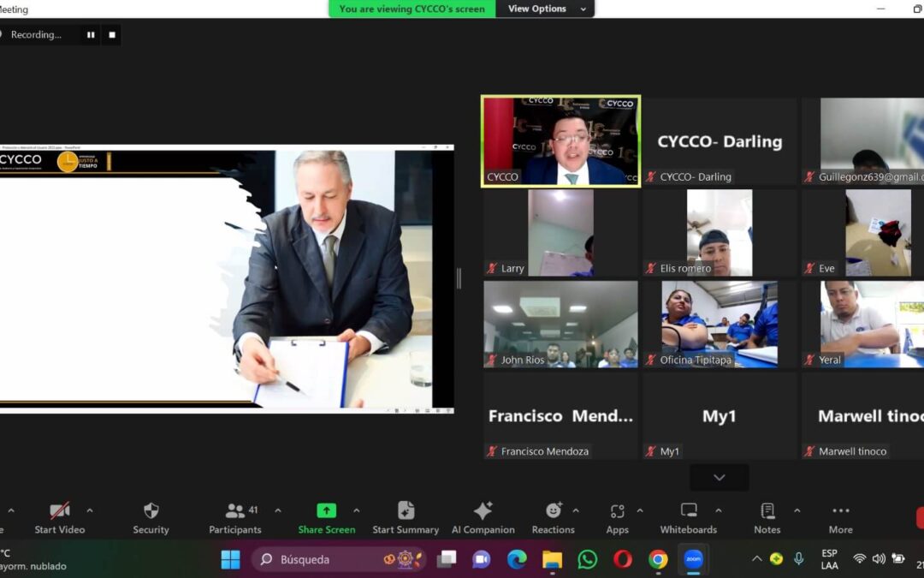
Task: Turn on camera with Start Video
Action: pos(60,517)
